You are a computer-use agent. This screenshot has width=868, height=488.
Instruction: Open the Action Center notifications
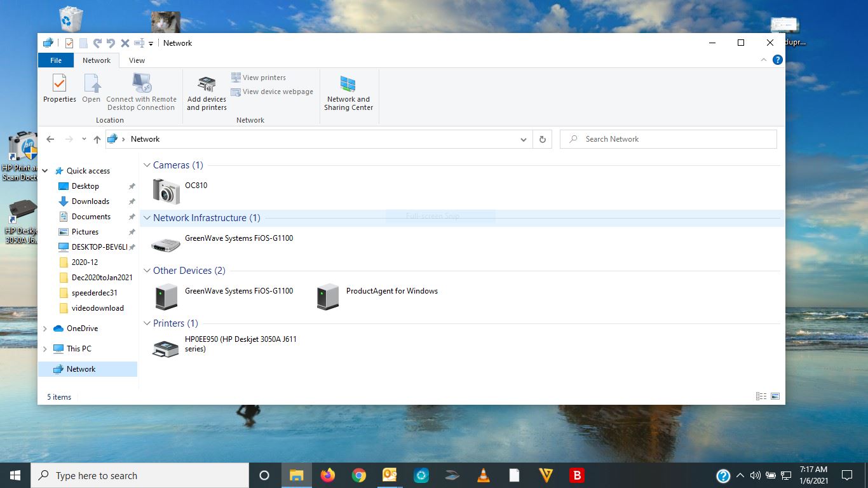point(846,475)
